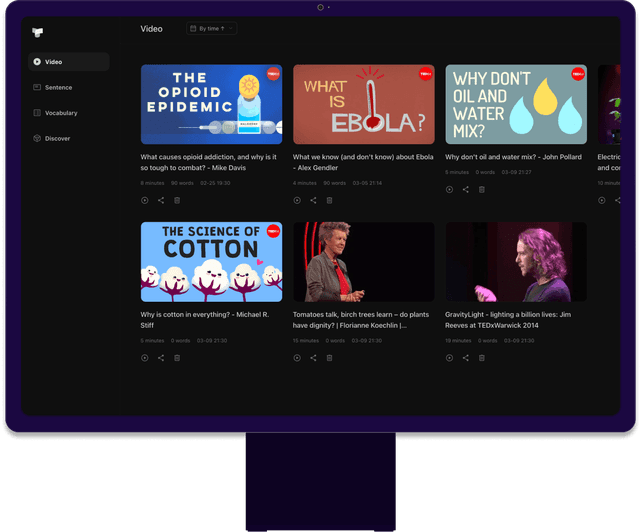This screenshot has height=532, width=640.
Task: Delete the opioid addiction video
Action: pyautogui.click(x=177, y=201)
